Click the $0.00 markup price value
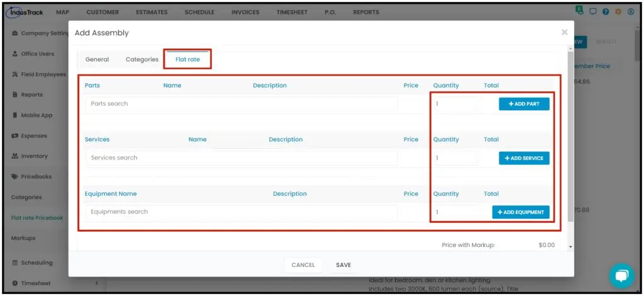644x296 pixels. pyautogui.click(x=547, y=245)
